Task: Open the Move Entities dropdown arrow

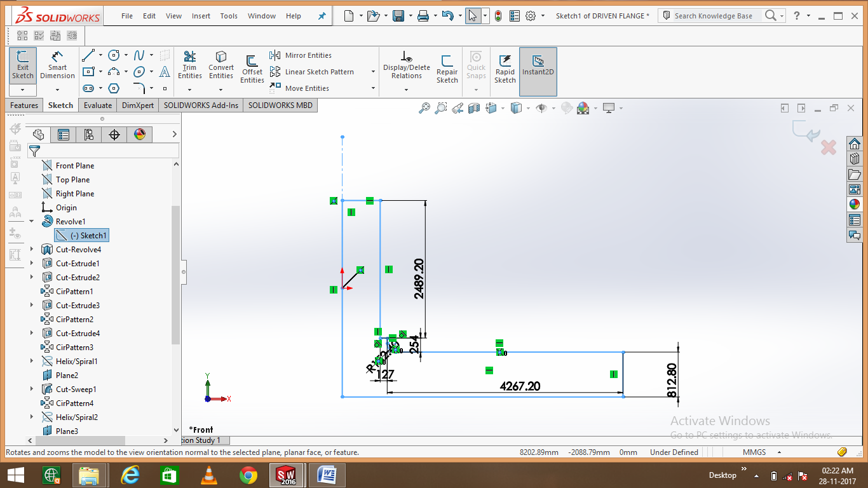Action: pyautogui.click(x=374, y=88)
